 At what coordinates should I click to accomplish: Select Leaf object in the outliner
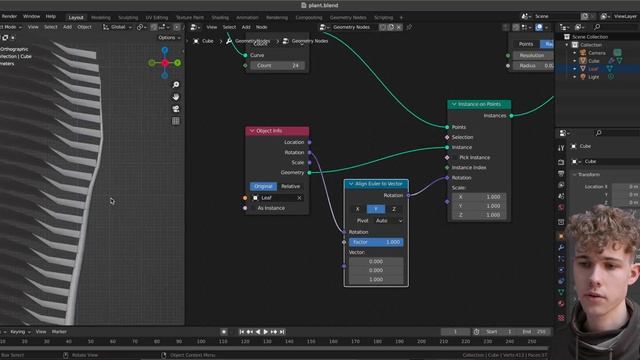pyautogui.click(x=593, y=69)
